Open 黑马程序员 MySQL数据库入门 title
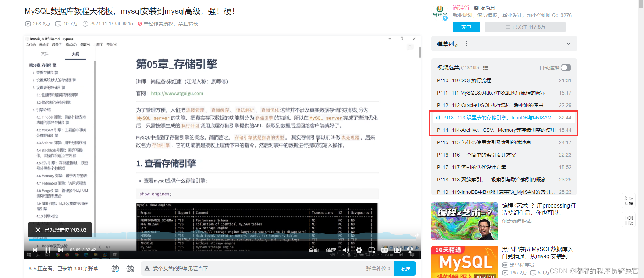 click(x=538, y=253)
